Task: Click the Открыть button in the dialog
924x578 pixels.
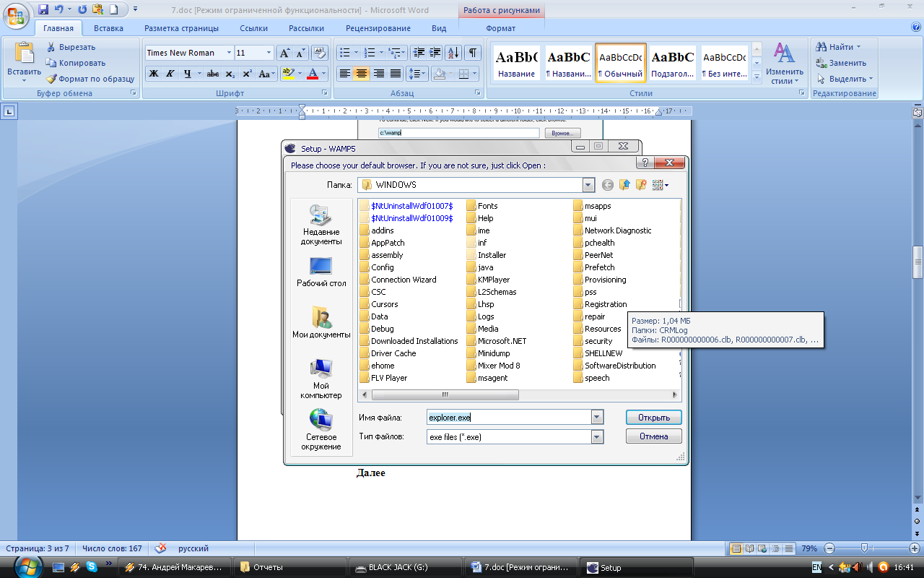Action: pos(654,418)
